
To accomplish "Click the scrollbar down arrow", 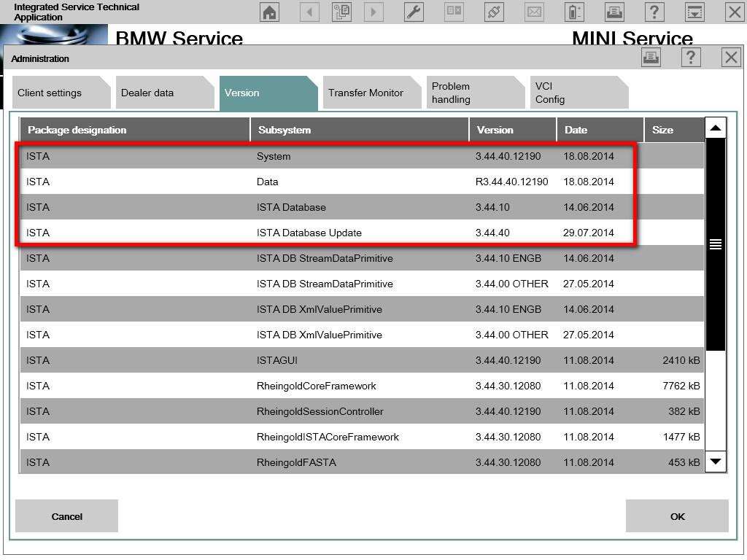I will [x=715, y=462].
